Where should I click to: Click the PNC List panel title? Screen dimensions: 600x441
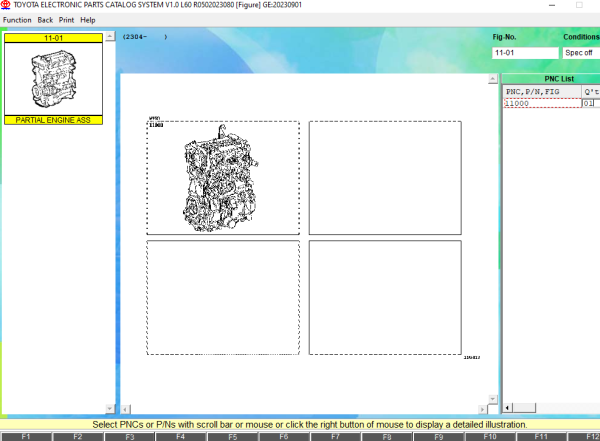click(559, 79)
